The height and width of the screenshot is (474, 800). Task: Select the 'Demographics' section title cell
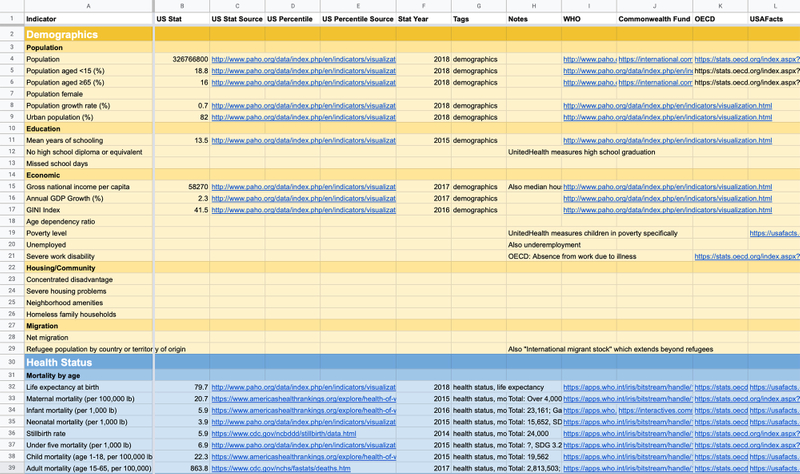[88, 34]
